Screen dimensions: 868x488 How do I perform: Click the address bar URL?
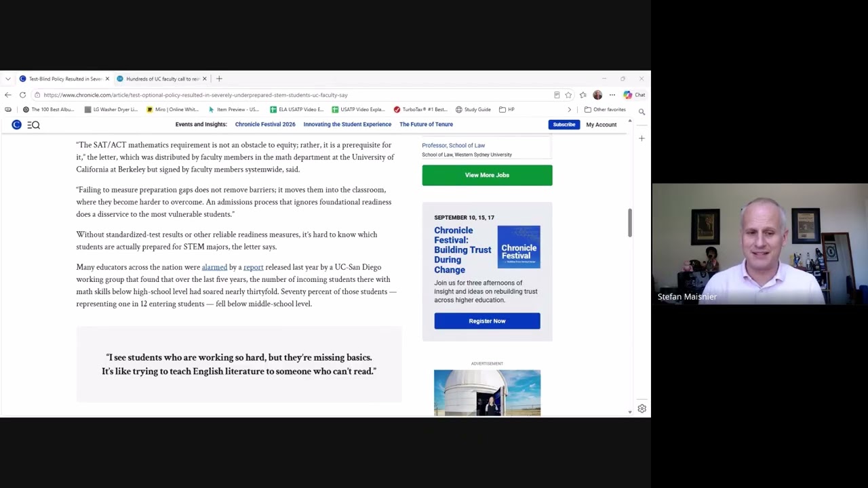coord(195,95)
